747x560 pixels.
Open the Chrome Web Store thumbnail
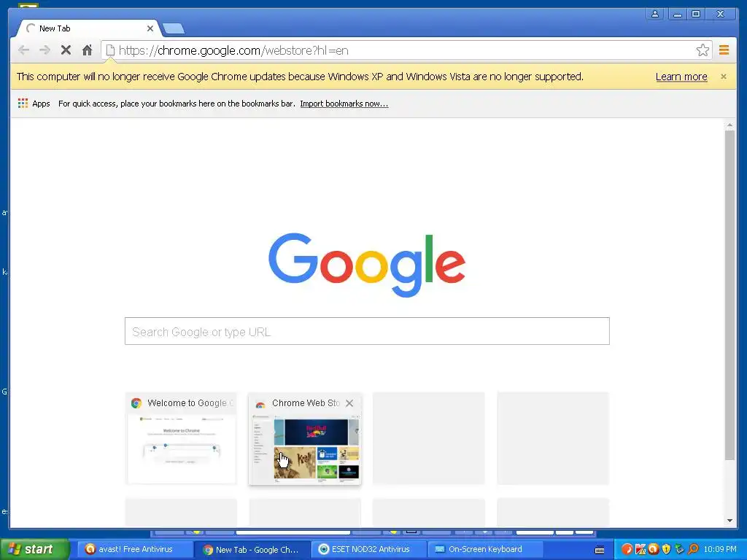point(305,438)
